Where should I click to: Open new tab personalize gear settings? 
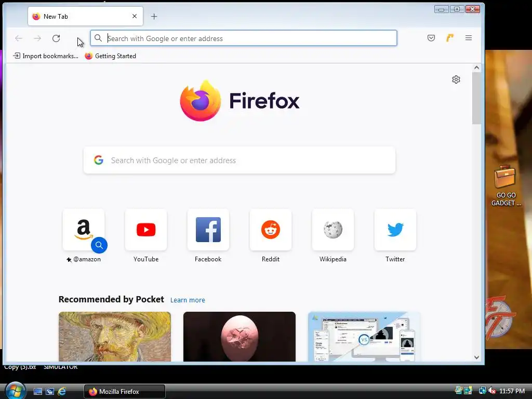click(456, 79)
